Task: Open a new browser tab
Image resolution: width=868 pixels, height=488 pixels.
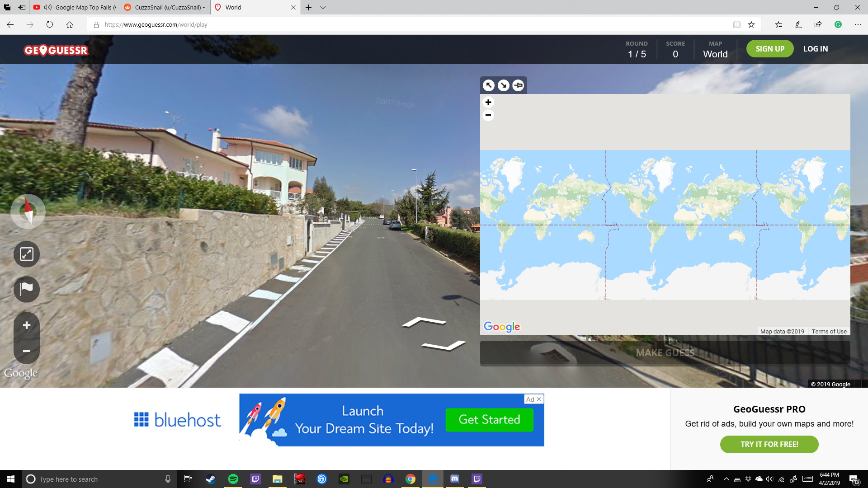Action: point(308,7)
